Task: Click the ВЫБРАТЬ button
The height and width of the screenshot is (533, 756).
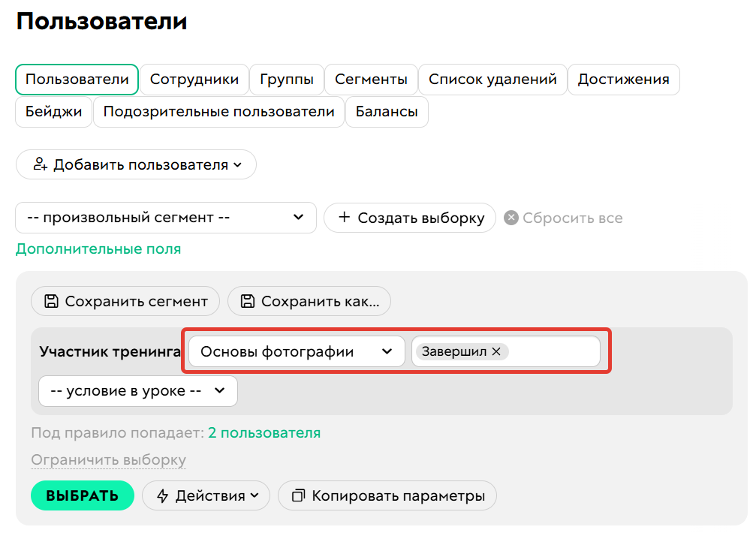Action: [83, 495]
